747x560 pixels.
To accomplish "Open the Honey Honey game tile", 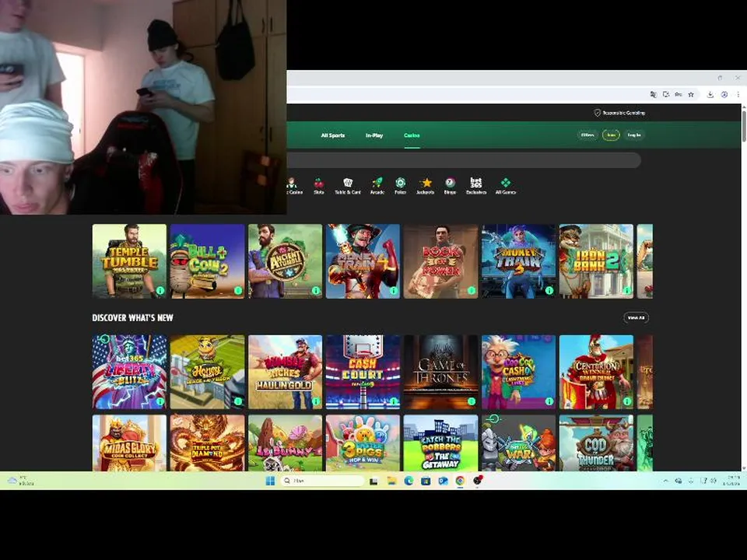I will (x=207, y=372).
